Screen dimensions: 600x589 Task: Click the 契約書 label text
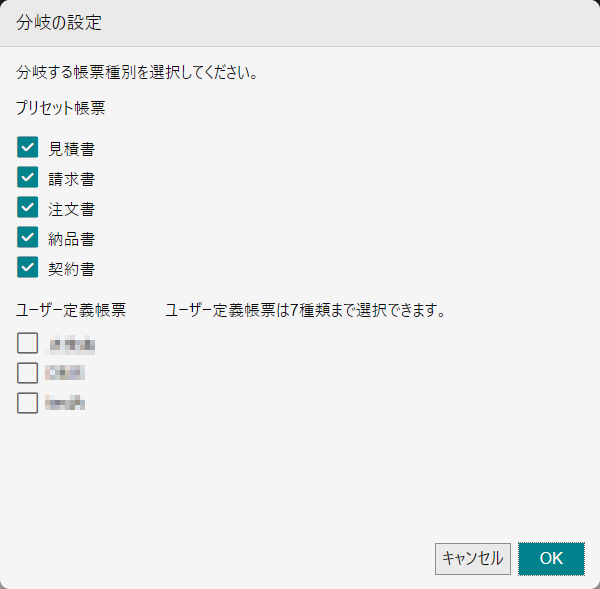(72, 269)
